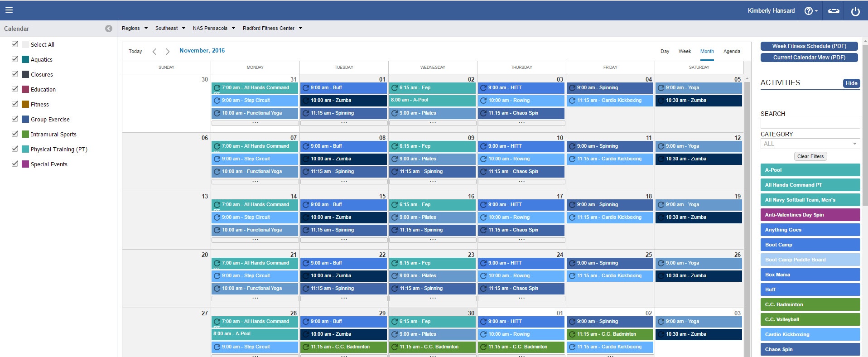Image resolution: width=868 pixels, height=357 pixels.
Task: Click the activities Search input field
Action: [810, 123]
